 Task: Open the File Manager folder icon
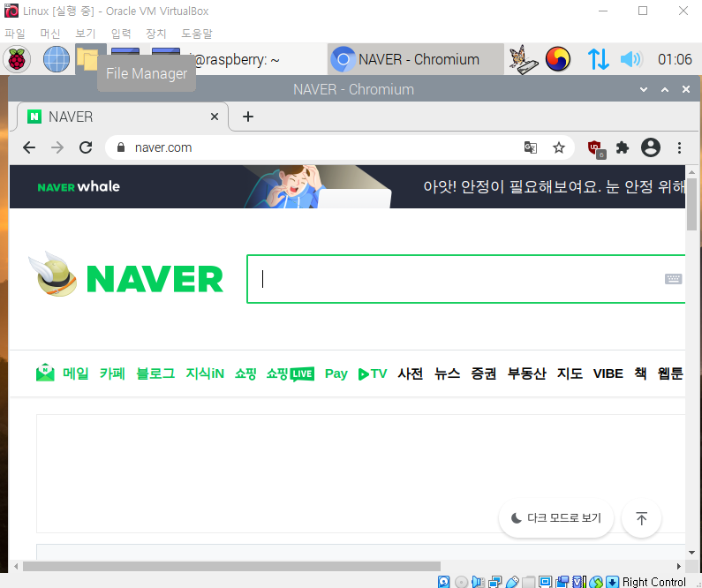(x=87, y=58)
